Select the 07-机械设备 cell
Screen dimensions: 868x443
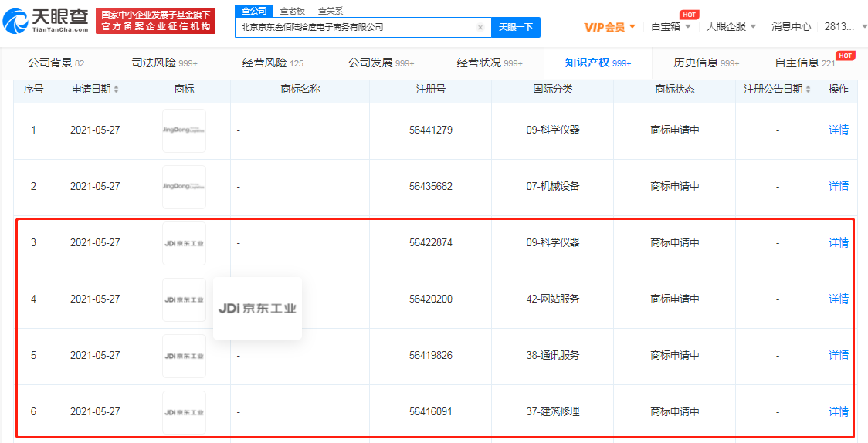(552, 187)
